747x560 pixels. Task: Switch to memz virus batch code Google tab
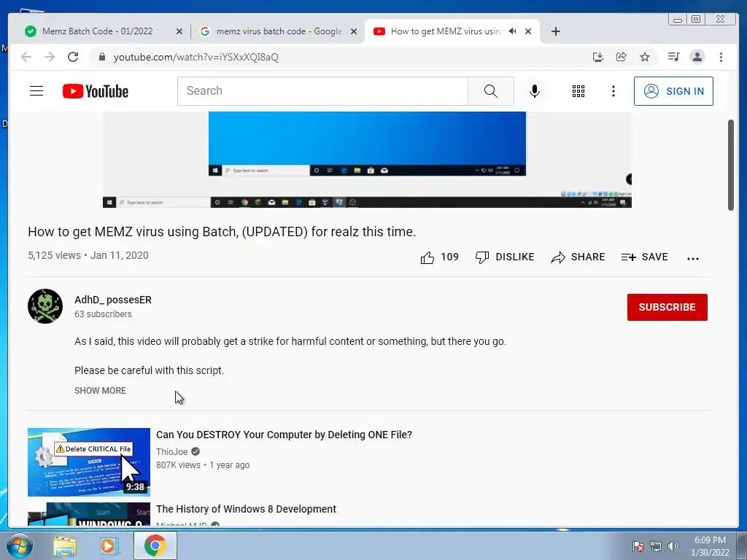[x=279, y=31]
